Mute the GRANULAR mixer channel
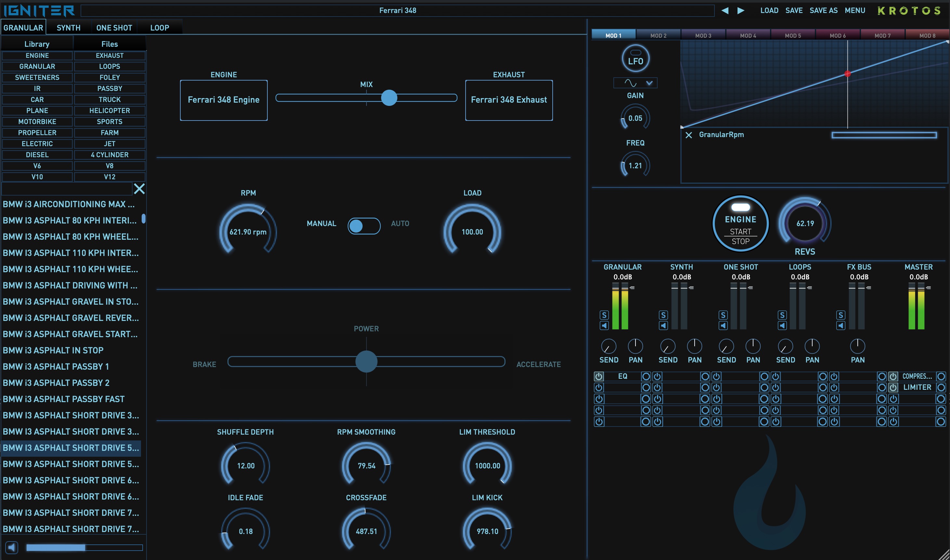Image resolution: width=950 pixels, height=560 pixels. tap(604, 326)
